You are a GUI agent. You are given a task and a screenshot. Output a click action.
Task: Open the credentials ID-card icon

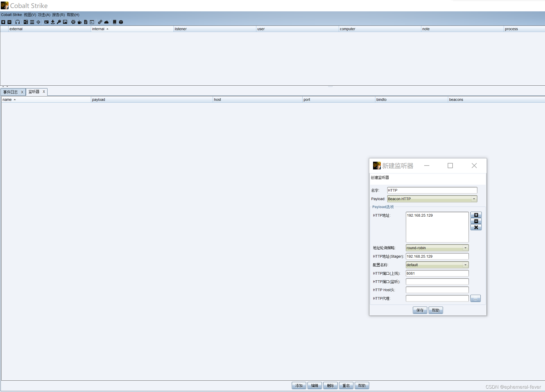[46, 22]
